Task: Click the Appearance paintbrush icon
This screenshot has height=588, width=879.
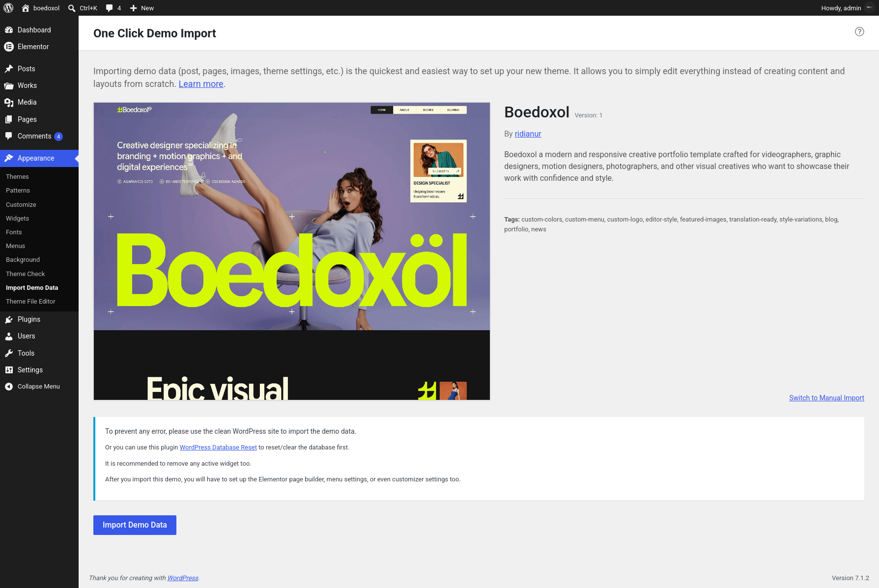Action: click(x=9, y=158)
